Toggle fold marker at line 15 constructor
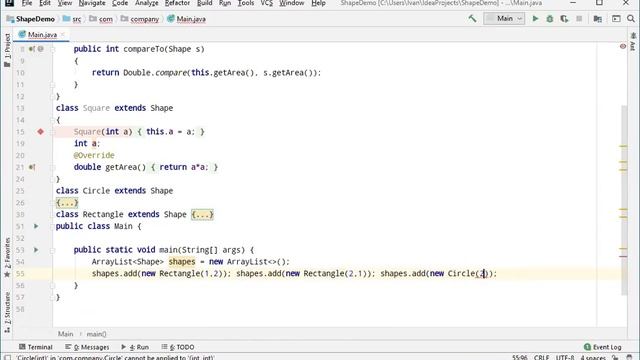Image resolution: width=640 pixels, height=360 pixels. 53,131
